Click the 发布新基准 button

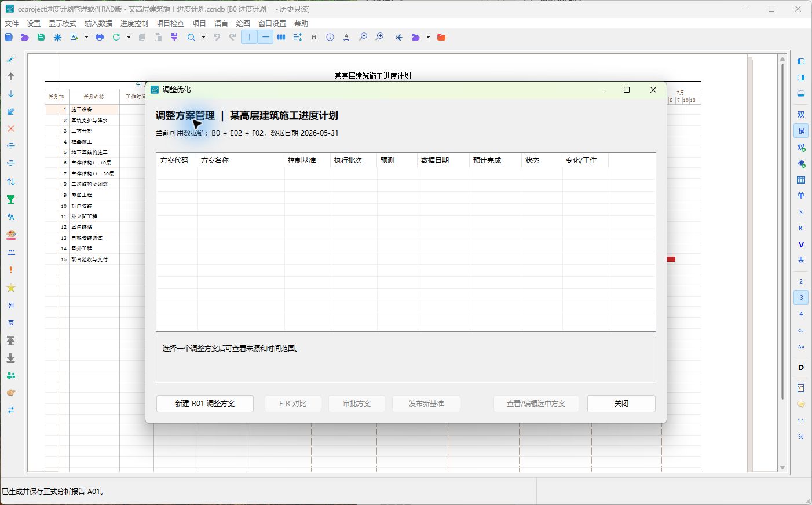pos(426,404)
